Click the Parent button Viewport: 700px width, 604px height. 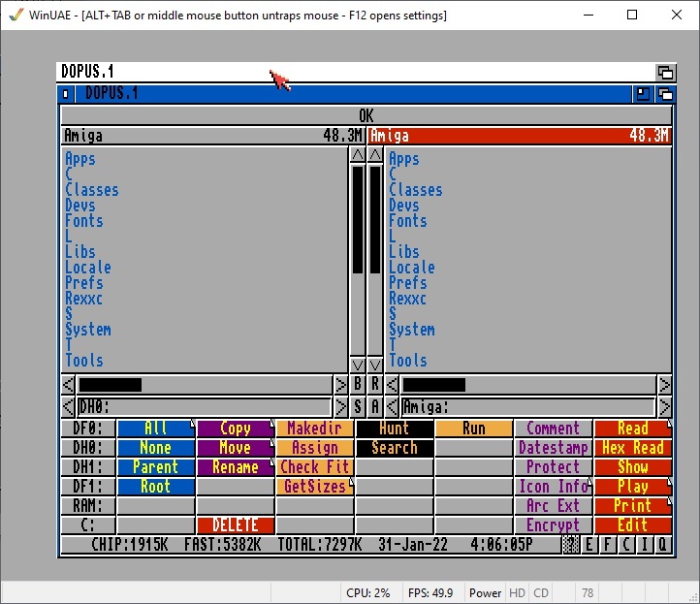point(156,467)
